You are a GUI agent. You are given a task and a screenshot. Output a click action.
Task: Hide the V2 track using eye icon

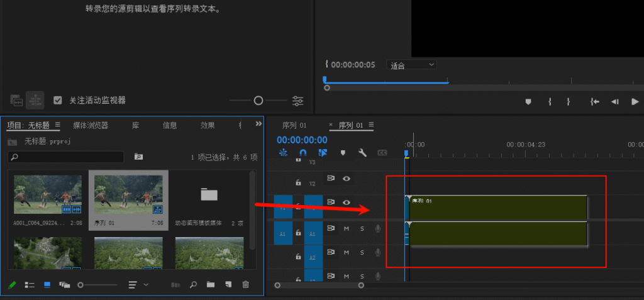(x=346, y=179)
